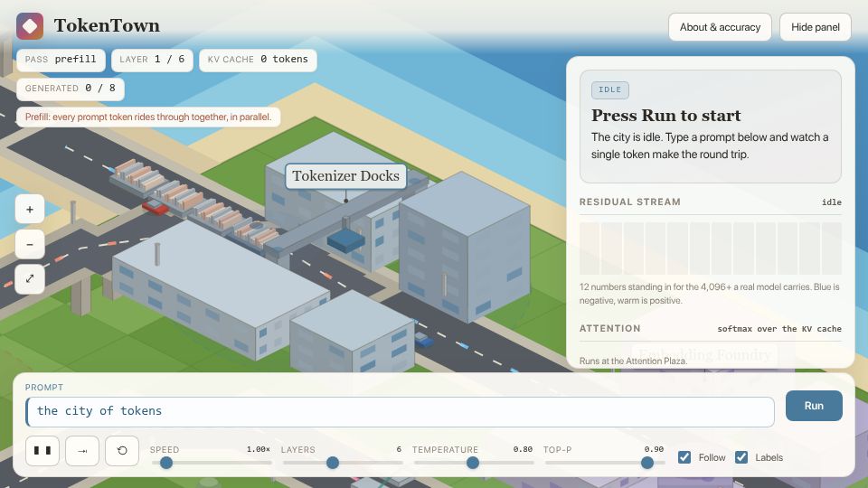Click the TokenTown logo icon
This screenshot has width=868, height=488.
pos(30,26)
